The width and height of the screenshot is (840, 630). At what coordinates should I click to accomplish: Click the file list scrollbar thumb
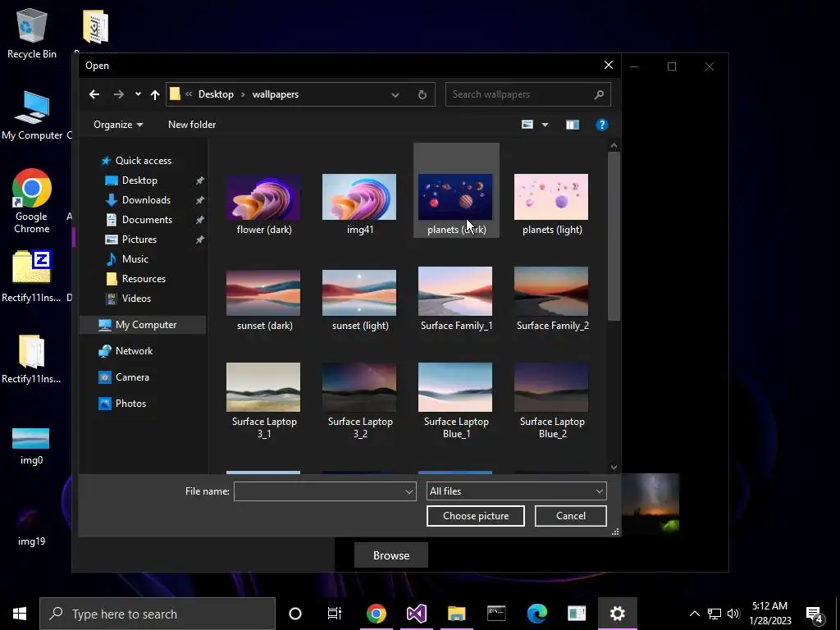614,235
